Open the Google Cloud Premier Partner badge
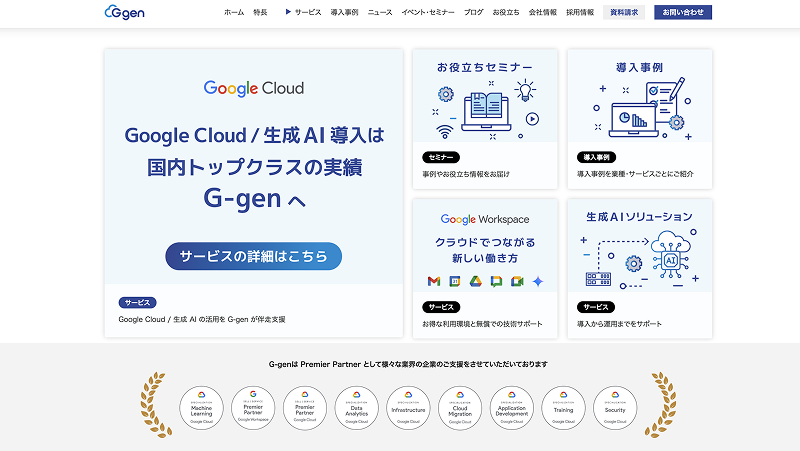Screen dimensions: 800x451 305,408
